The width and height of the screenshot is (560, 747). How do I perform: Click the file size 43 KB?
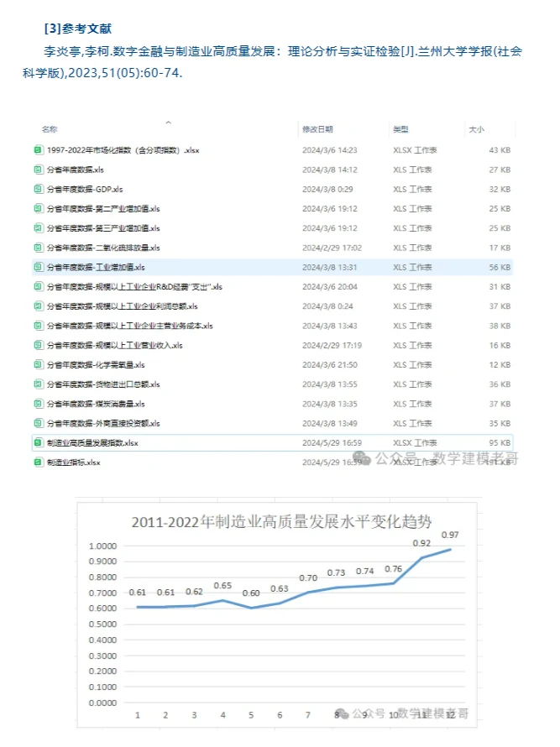(x=500, y=150)
